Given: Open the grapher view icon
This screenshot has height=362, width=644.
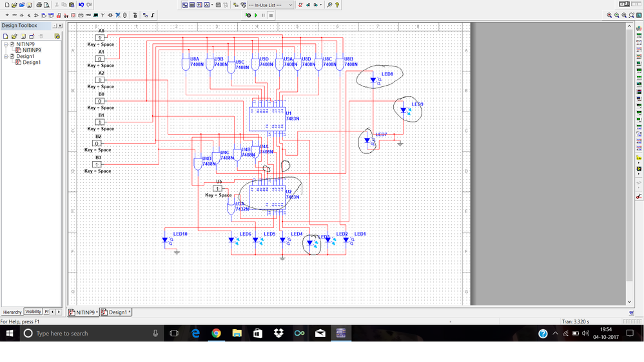Looking at the screenshot, I should tap(206, 5).
